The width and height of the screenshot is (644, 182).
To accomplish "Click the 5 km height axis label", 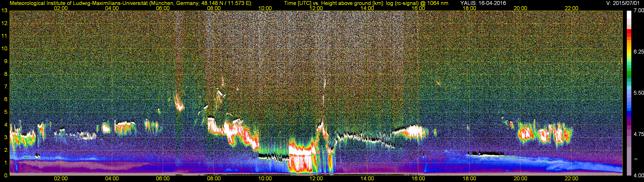I will point(6,112).
